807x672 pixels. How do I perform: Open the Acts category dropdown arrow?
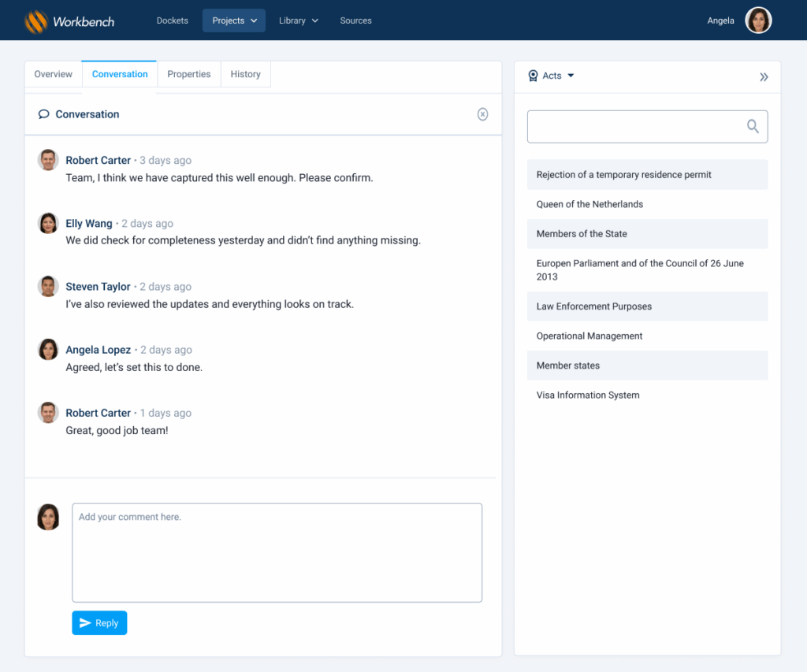coord(571,76)
